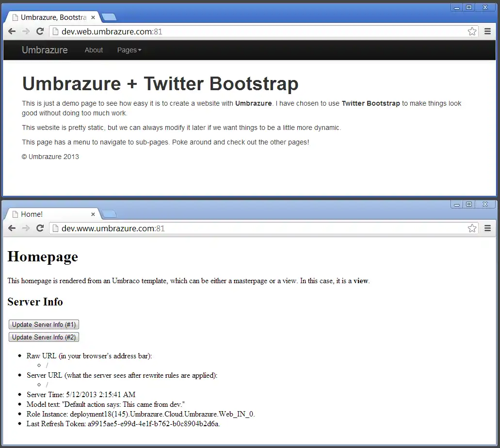Expand the Pages dropdown menu
This screenshot has height=448, width=500.
(x=129, y=50)
